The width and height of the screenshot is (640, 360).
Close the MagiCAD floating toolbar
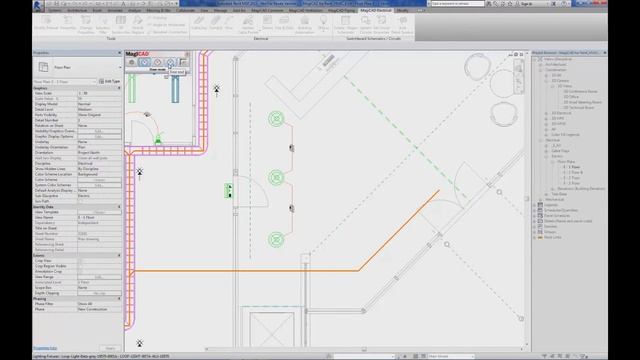click(x=187, y=54)
